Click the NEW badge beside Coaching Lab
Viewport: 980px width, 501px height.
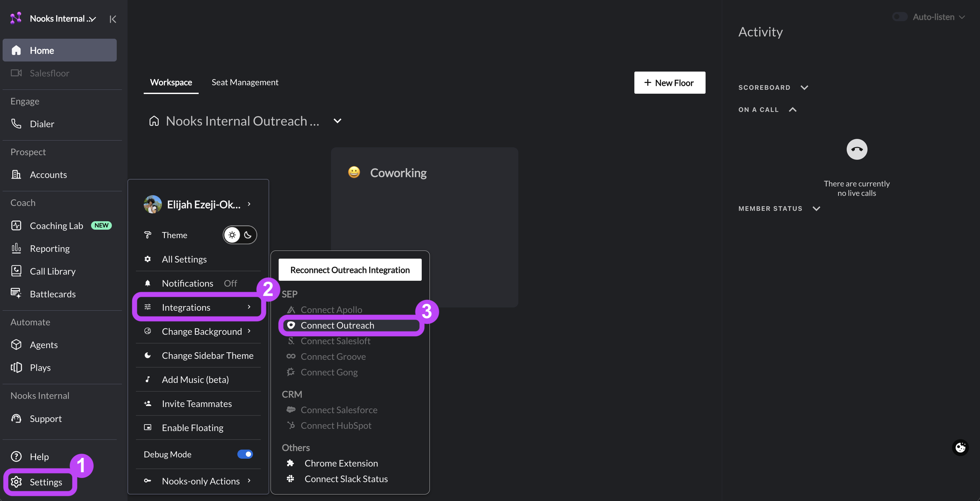[x=101, y=225]
